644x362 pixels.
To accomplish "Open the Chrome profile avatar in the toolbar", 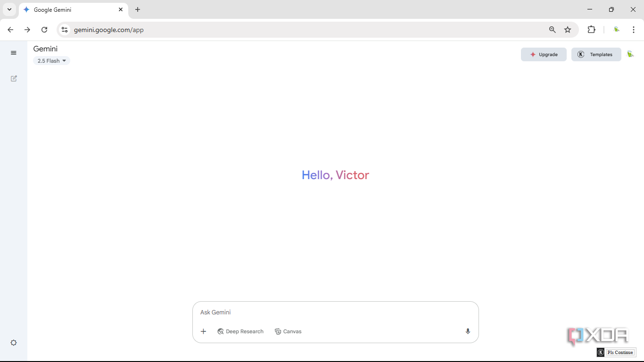I will [x=617, y=30].
